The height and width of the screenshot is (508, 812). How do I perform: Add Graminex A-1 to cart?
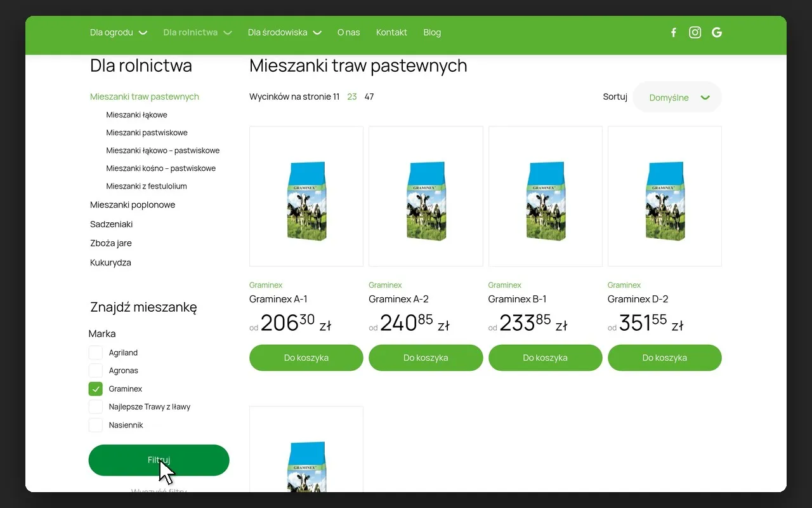pos(306,358)
